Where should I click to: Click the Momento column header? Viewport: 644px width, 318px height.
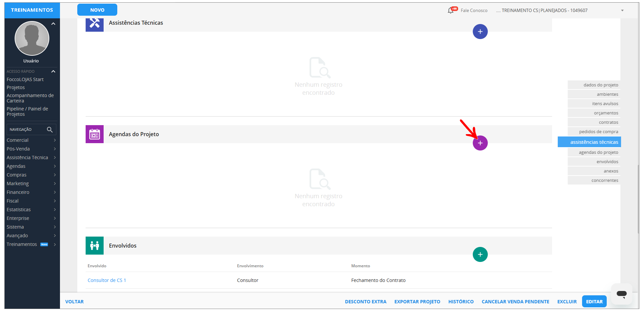pos(360,266)
